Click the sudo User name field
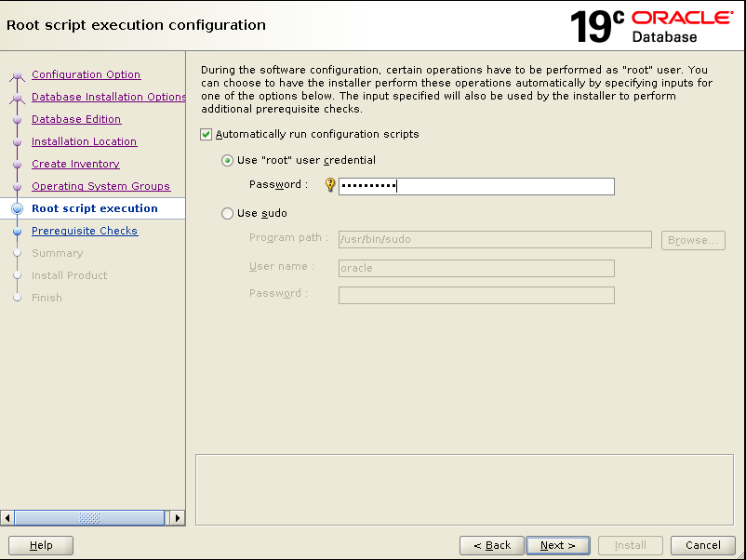This screenshot has height=560, width=746. coord(476,268)
